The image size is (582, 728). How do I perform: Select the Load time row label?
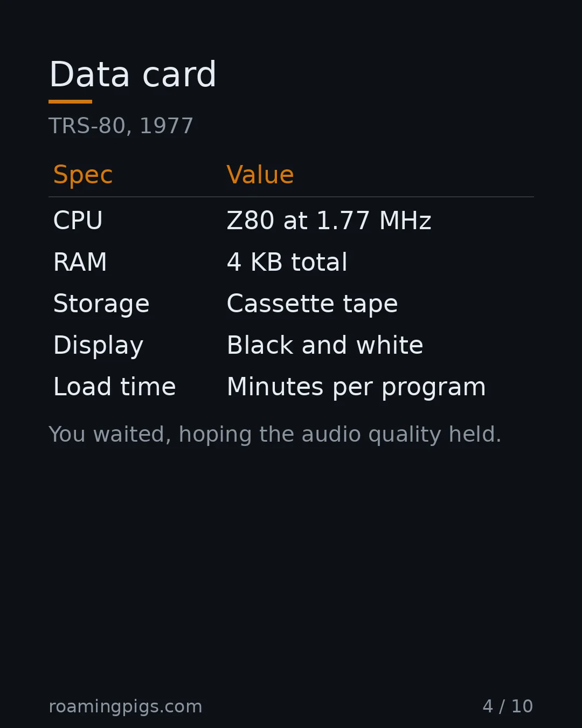[115, 387]
